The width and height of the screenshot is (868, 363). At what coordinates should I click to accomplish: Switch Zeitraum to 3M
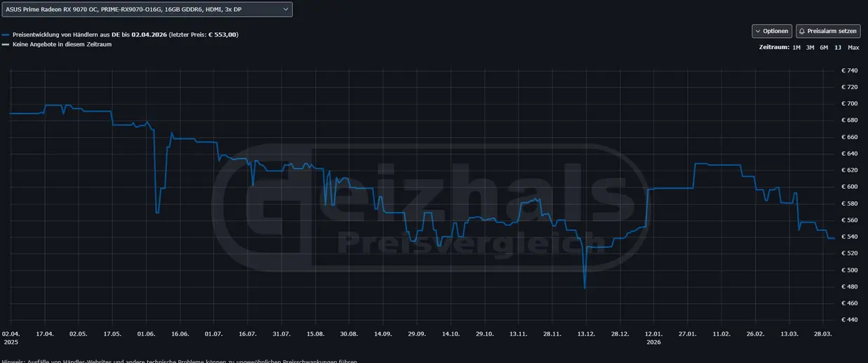point(810,48)
